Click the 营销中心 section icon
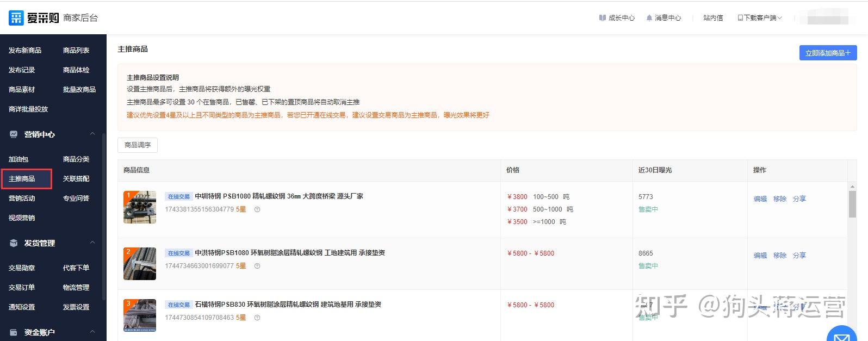This screenshot has width=868, height=341. click(x=14, y=134)
